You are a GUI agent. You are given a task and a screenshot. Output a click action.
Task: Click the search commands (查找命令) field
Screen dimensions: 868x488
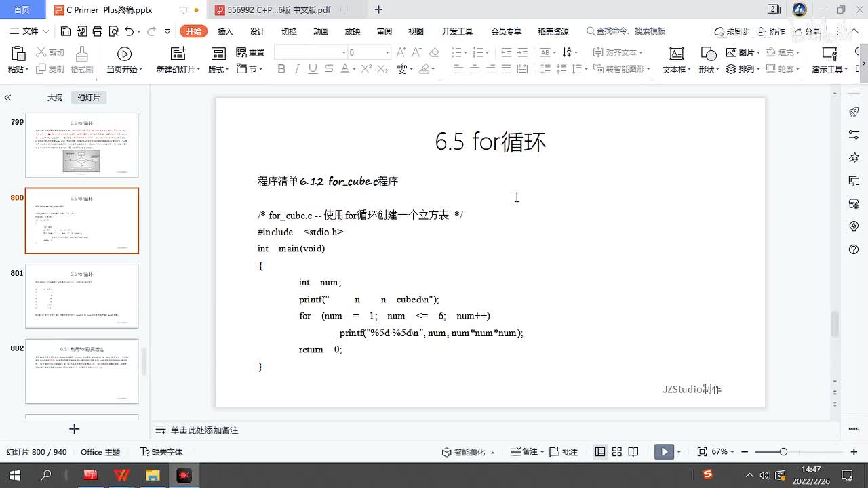tap(626, 31)
